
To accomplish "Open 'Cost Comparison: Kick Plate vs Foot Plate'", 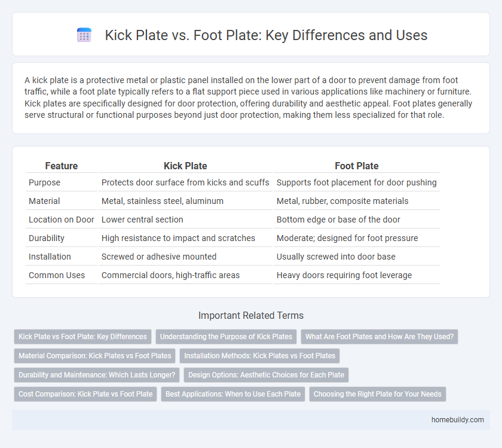I will (x=85, y=394).
